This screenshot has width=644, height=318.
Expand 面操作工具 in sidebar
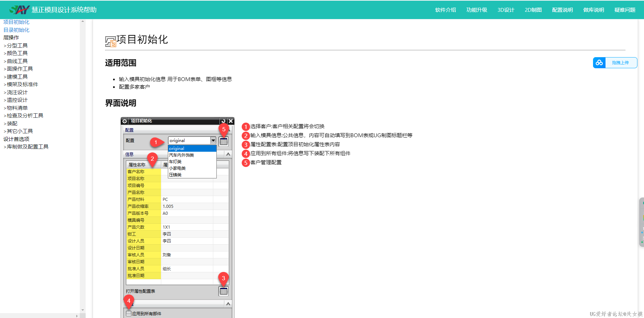tap(18, 69)
